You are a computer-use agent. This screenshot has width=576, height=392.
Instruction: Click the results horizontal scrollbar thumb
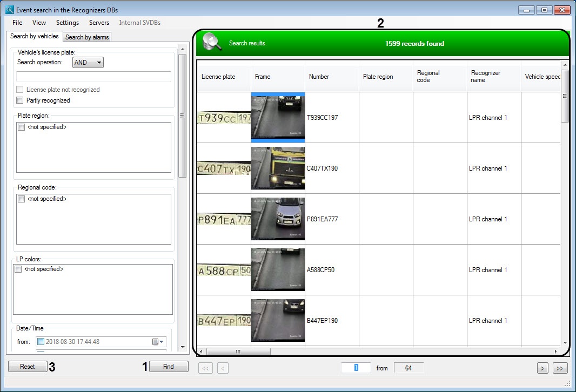point(238,352)
